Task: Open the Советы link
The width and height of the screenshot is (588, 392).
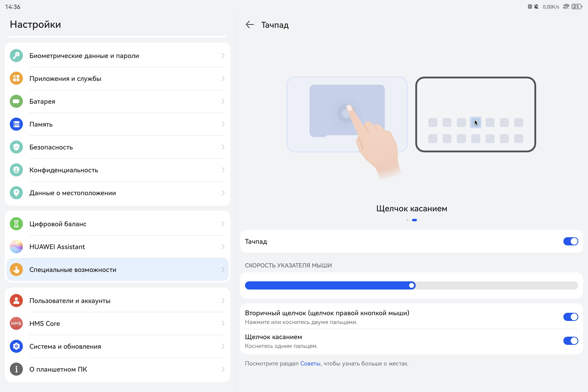Action: click(x=310, y=363)
